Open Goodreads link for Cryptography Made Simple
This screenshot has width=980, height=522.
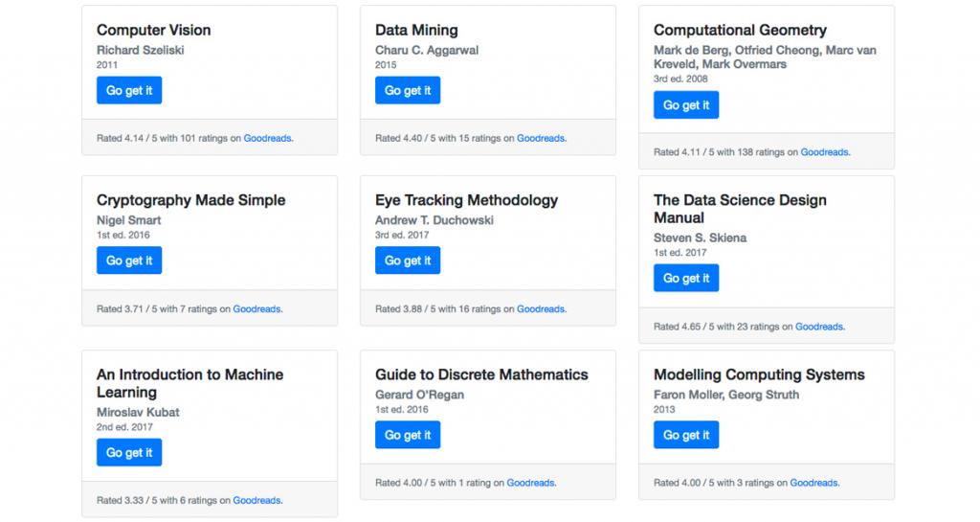tap(256, 309)
